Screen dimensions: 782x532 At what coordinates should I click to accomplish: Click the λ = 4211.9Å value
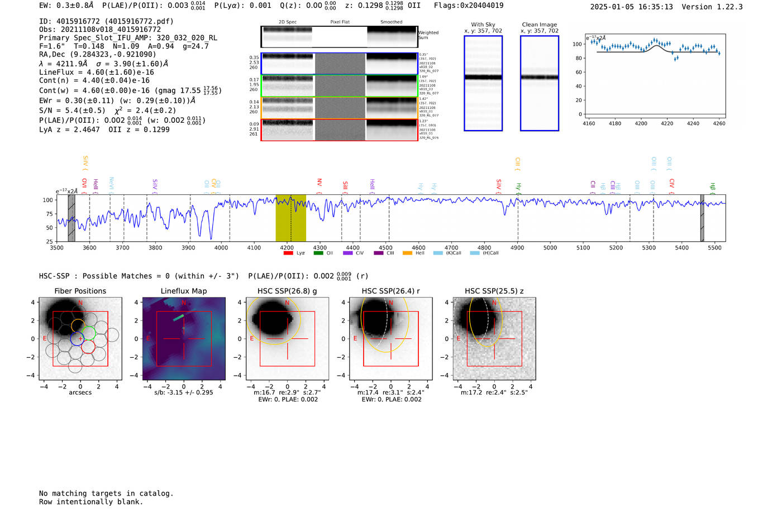tap(63, 64)
